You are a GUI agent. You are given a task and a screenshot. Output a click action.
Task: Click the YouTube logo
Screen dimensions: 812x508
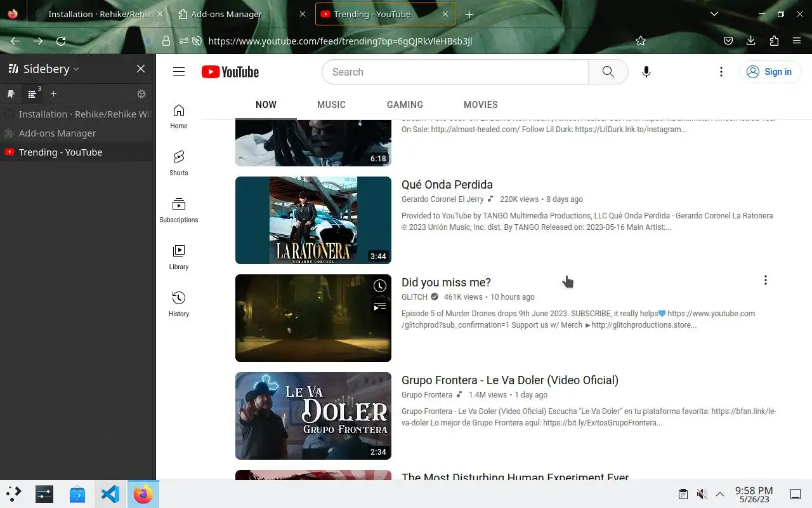230,72
